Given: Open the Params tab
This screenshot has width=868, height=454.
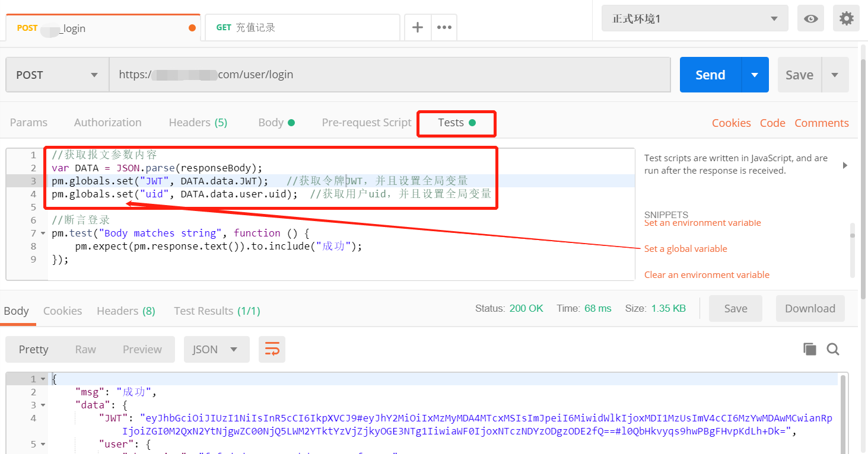Looking at the screenshot, I should tap(28, 123).
